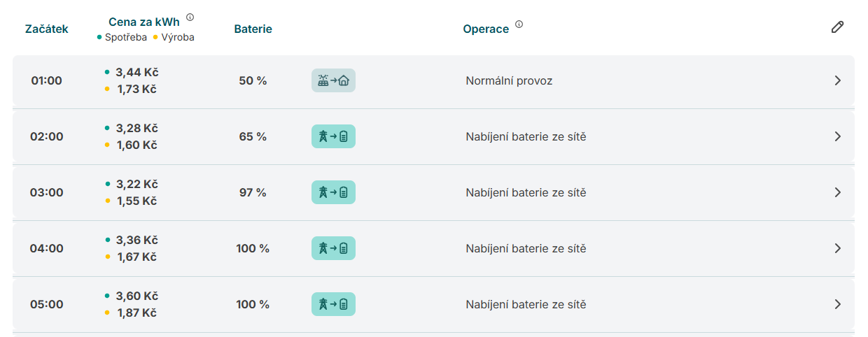Open details arrow for 05:00 row

pyautogui.click(x=837, y=304)
